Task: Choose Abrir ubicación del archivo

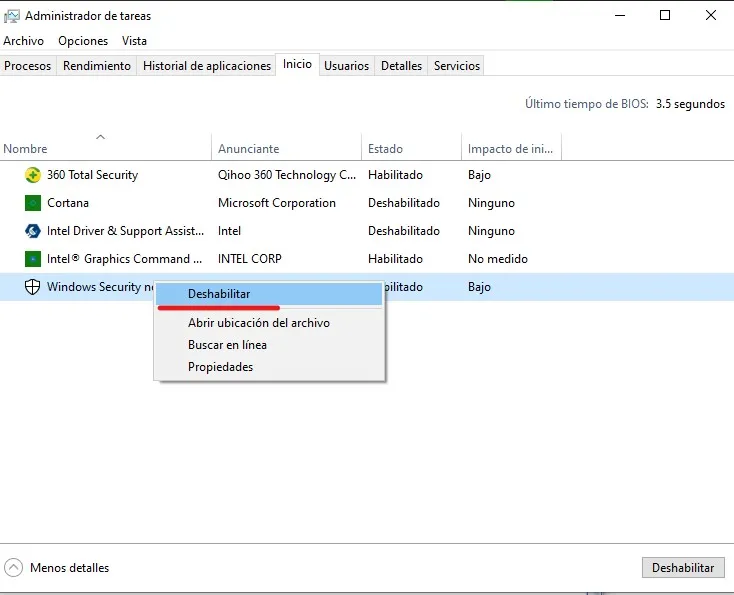Action: point(269,323)
